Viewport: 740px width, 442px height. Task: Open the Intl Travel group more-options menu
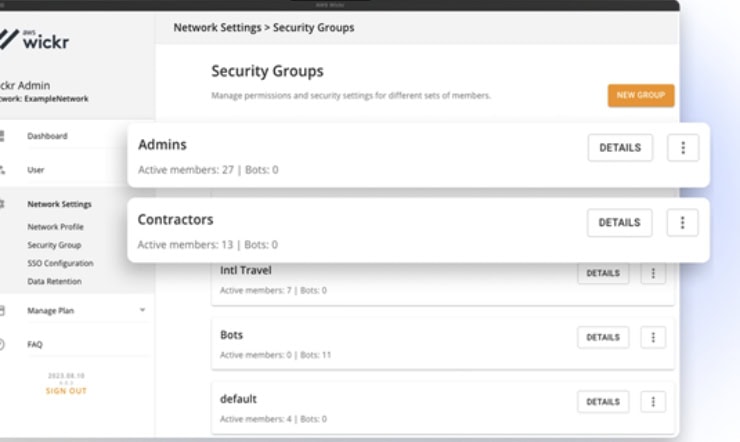click(x=653, y=273)
